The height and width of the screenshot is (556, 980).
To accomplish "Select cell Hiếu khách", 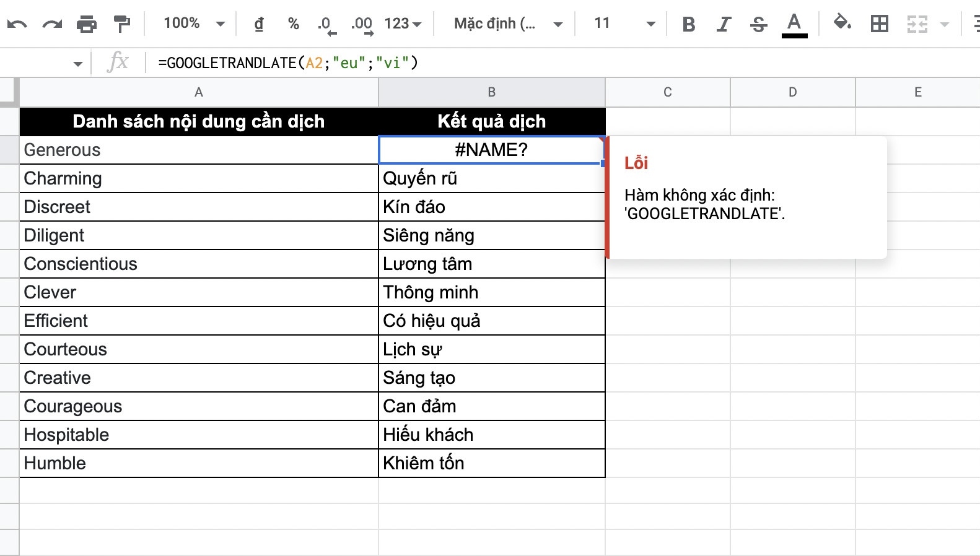I will click(x=492, y=435).
